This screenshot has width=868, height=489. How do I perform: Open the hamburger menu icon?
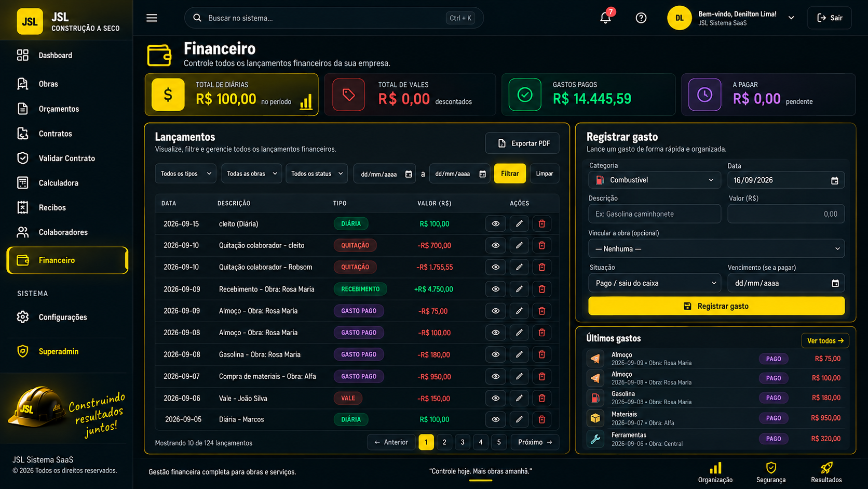[152, 18]
